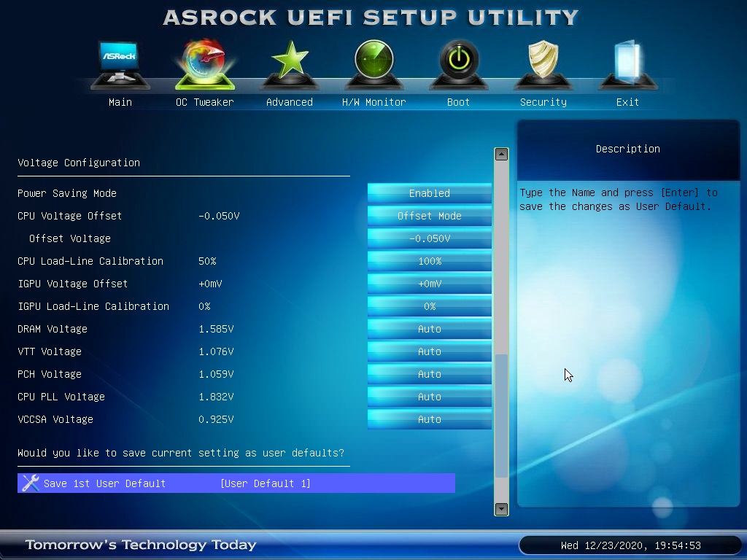Click the Voltage Configuration heading

click(x=79, y=163)
